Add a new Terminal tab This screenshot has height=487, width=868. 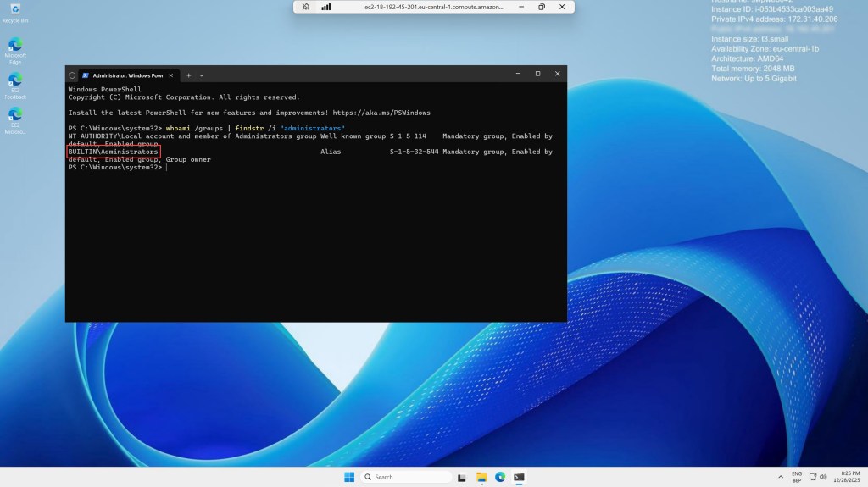pos(188,75)
